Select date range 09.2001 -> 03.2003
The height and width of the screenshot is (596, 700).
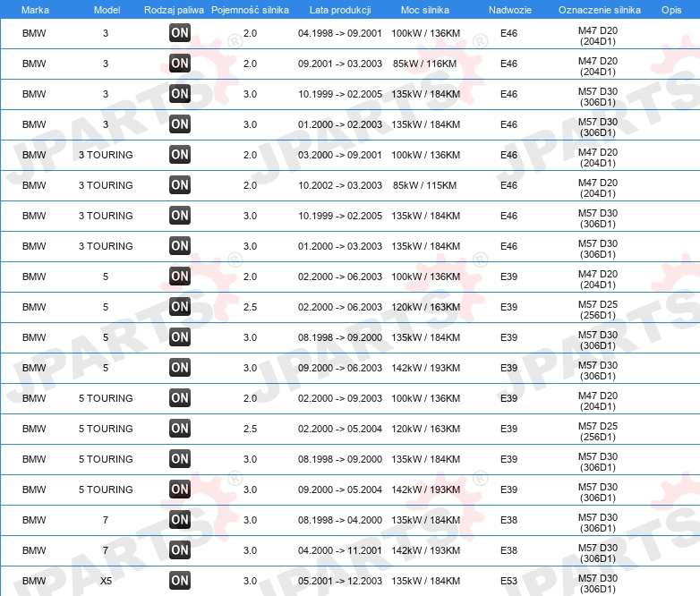click(340, 64)
